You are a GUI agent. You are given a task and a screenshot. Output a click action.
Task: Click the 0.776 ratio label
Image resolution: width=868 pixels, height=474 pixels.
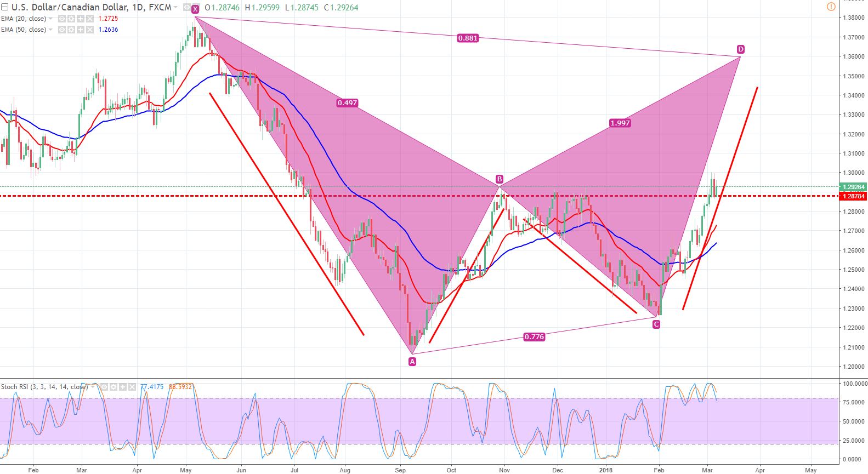point(534,336)
